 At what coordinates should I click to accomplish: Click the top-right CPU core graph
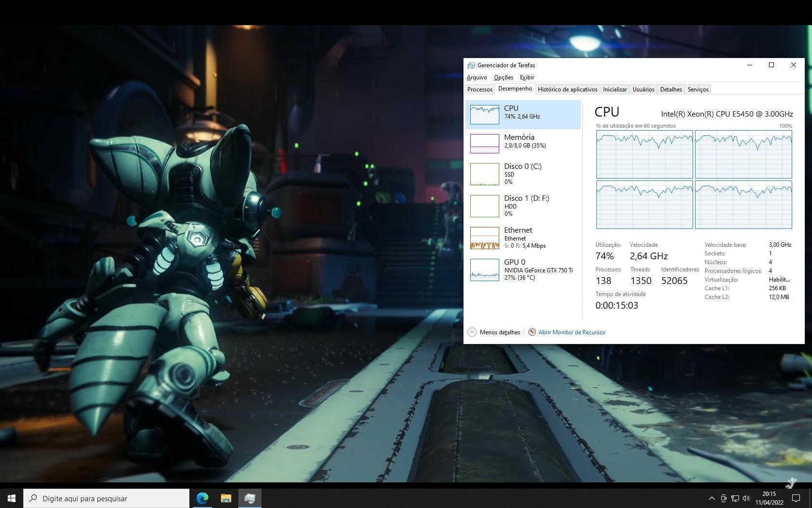click(x=743, y=154)
